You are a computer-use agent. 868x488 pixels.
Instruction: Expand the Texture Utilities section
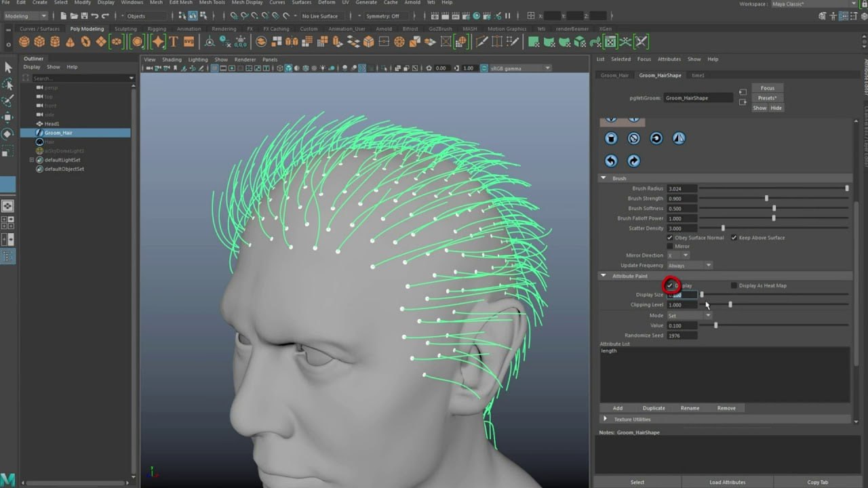pyautogui.click(x=605, y=419)
